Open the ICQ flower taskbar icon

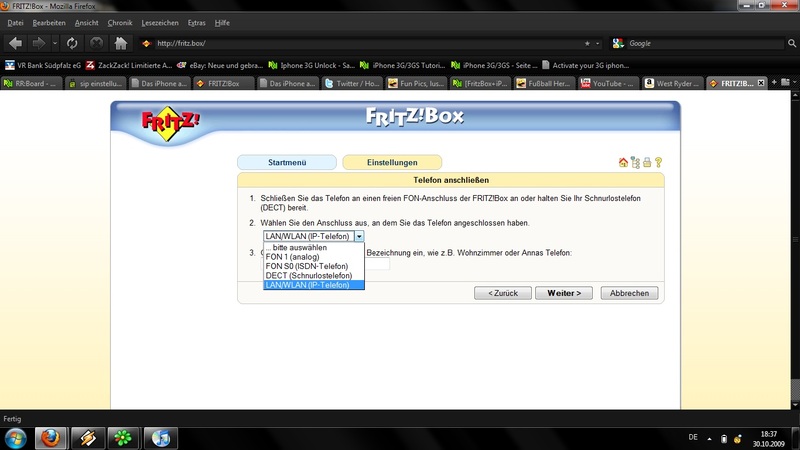pos(123,438)
